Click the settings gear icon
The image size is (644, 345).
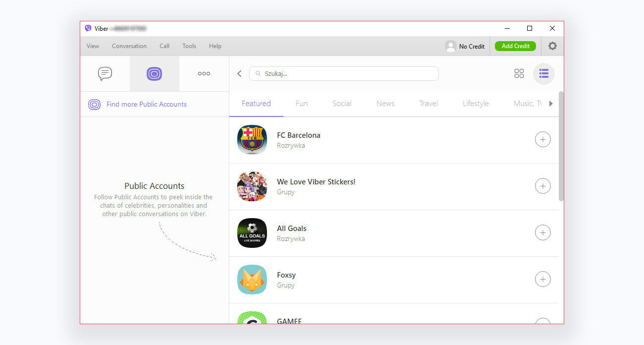pos(552,46)
